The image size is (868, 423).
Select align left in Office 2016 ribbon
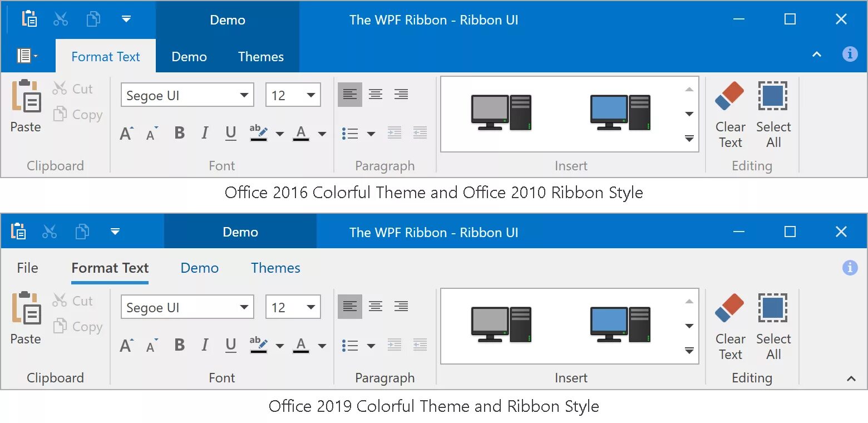click(x=350, y=95)
